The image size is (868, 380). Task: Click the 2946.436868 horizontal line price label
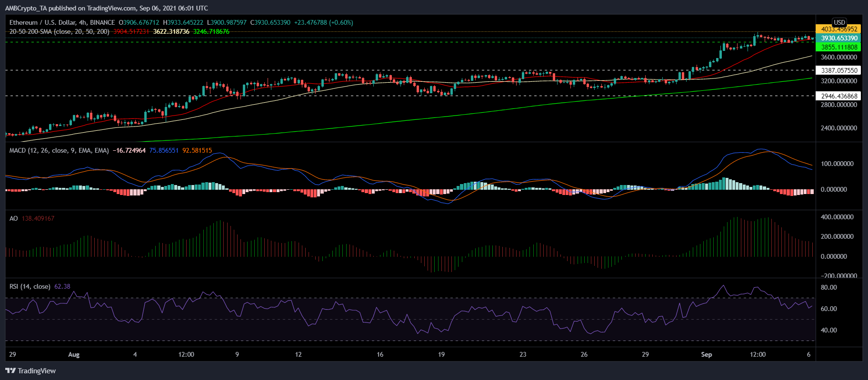coord(839,96)
